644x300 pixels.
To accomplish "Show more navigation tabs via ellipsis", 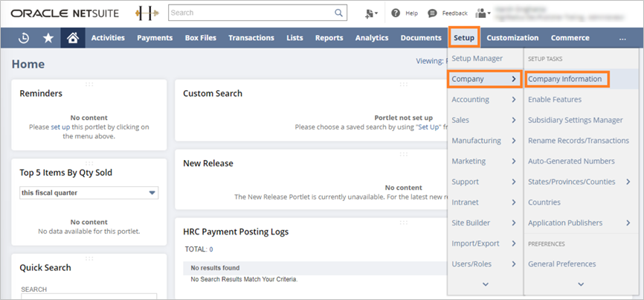I will click(x=622, y=38).
